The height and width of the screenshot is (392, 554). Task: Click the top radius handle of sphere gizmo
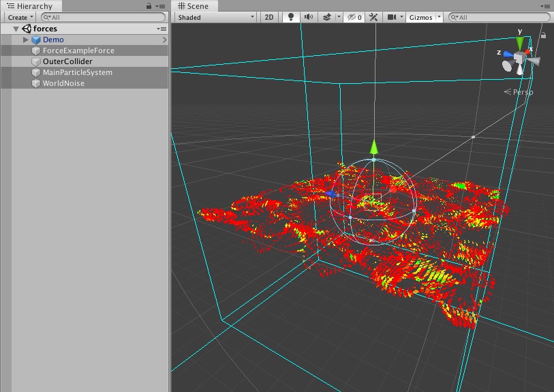point(374,160)
